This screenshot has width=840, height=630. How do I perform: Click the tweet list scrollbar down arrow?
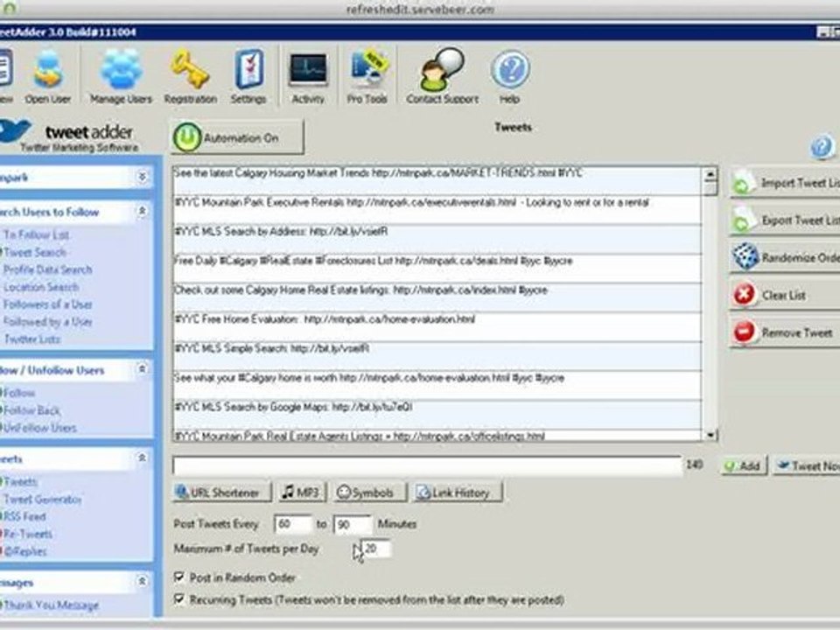(710, 435)
